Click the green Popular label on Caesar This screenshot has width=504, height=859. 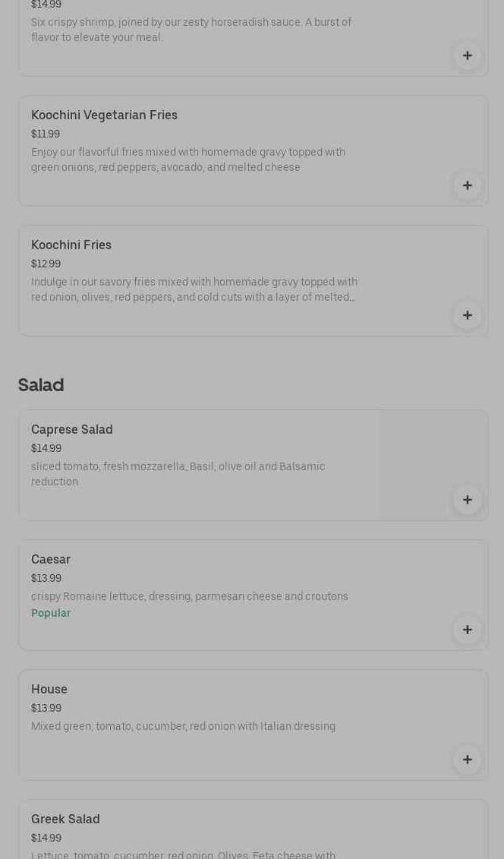coord(51,613)
